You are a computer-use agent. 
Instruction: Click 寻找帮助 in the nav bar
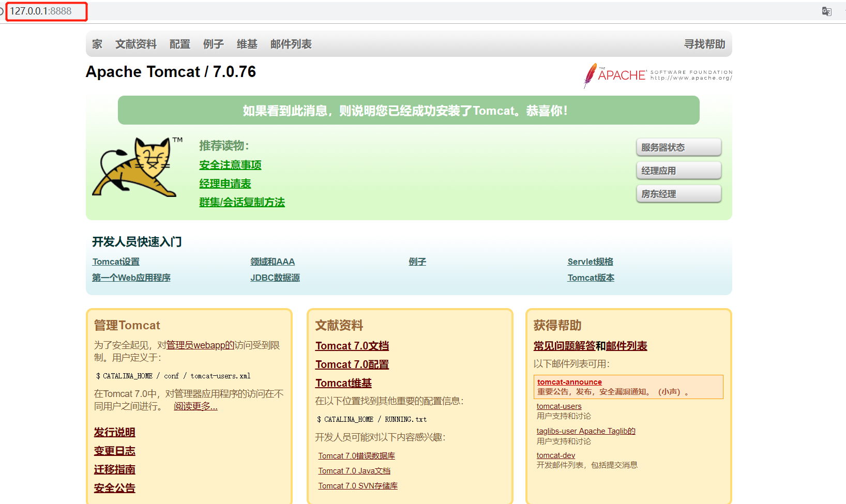coord(705,44)
